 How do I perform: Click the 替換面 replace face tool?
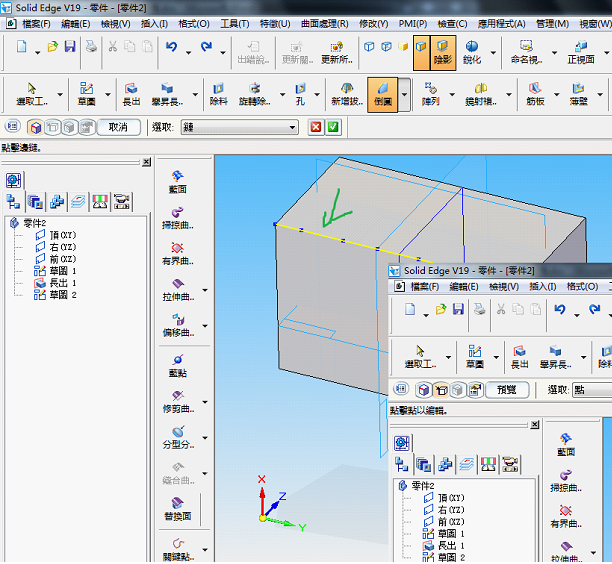[178, 509]
